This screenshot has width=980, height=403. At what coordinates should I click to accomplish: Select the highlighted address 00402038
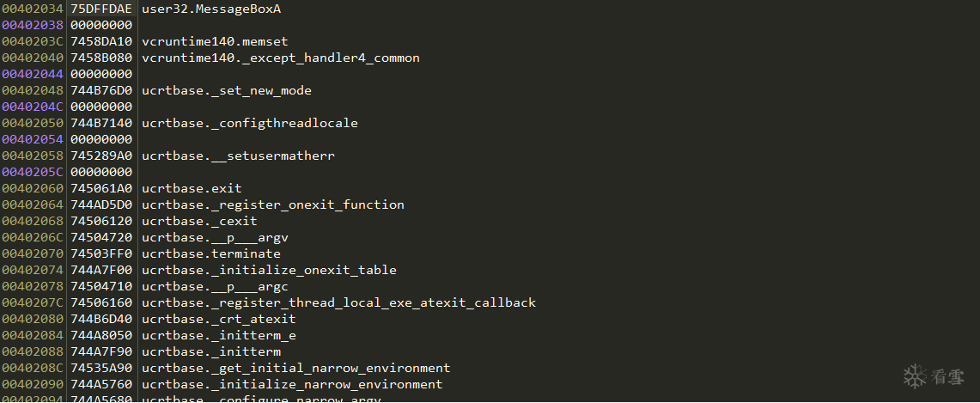pyautogui.click(x=33, y=26)
